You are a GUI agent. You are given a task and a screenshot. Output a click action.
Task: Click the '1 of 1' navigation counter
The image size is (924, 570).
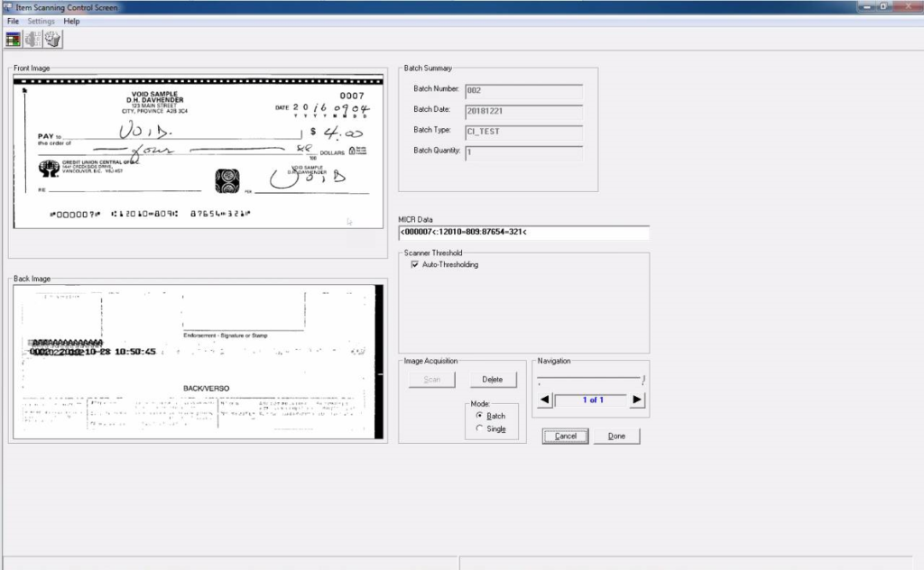[593, 400]
